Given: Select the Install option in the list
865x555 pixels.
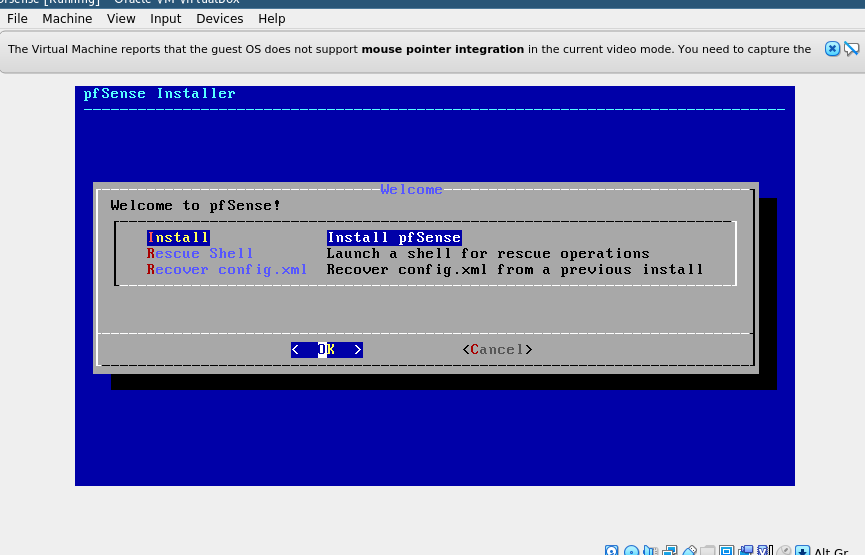Looking at the screenshot, I should [x=178, y=238].
